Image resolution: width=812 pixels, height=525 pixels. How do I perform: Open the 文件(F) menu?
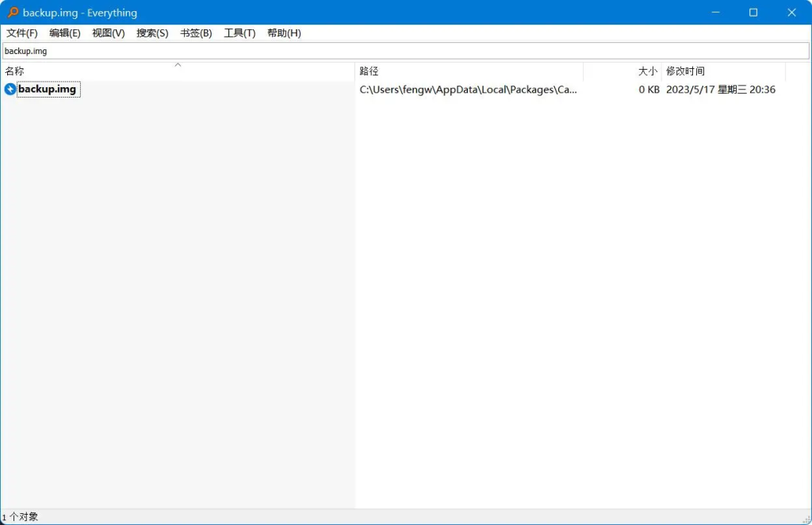click(21, 33)
